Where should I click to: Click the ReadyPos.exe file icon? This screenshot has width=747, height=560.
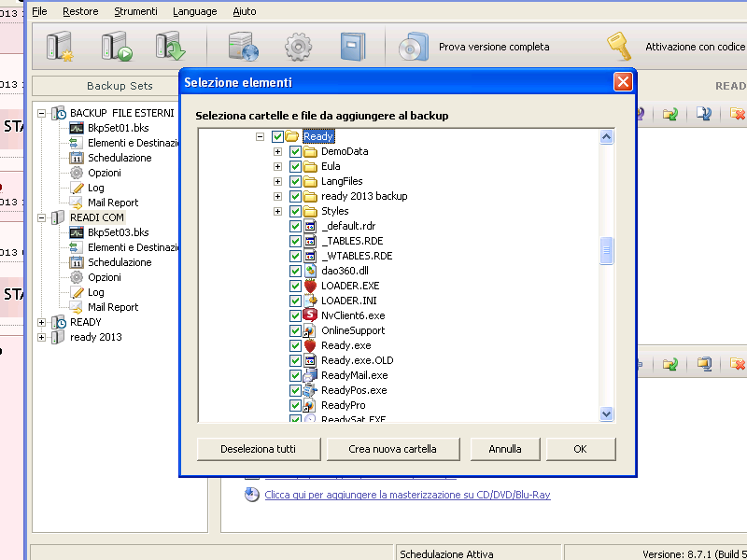[310, 390]
